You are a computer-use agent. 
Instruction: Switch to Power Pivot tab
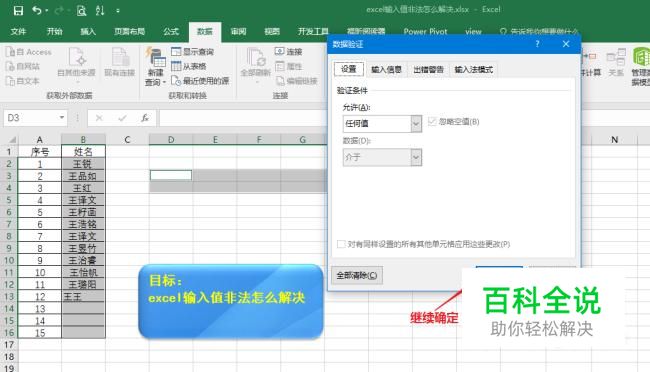425,32
